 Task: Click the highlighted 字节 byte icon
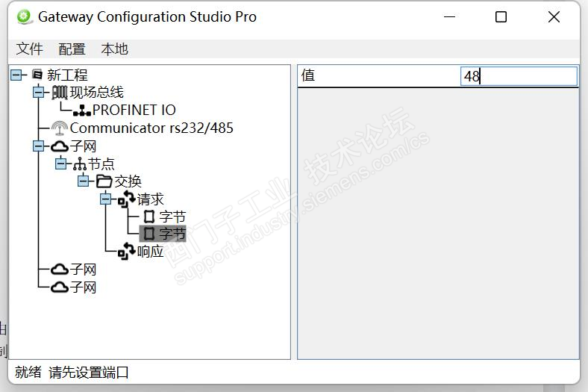(149, 233)
